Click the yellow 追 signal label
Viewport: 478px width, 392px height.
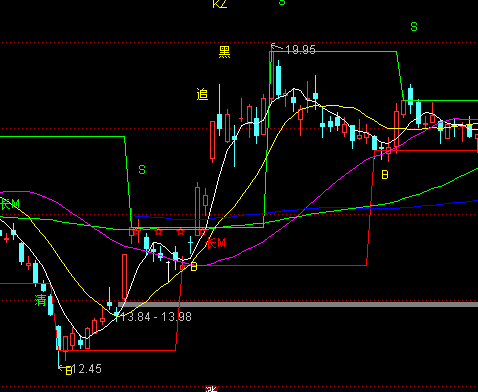(202, 94)
